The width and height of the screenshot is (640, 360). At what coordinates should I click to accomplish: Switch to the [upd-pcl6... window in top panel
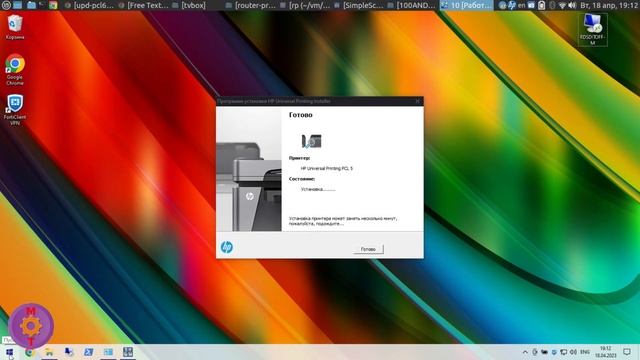pyautogui.click(x=89, y=5)
